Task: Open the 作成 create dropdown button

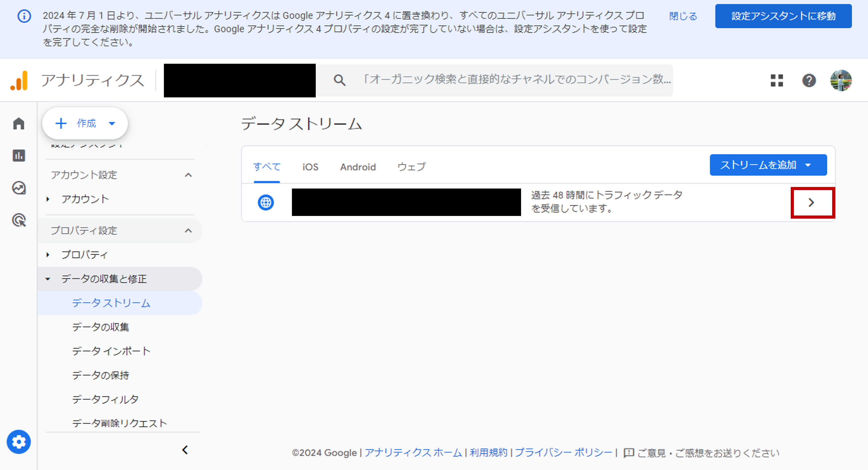Action: [x=85, y=123]
